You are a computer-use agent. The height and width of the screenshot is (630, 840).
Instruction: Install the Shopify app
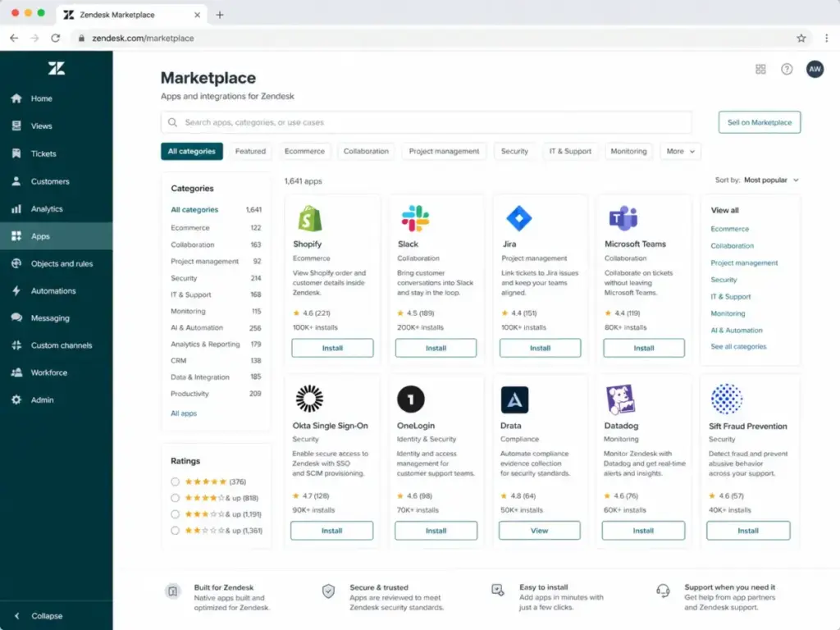point(332,348)
